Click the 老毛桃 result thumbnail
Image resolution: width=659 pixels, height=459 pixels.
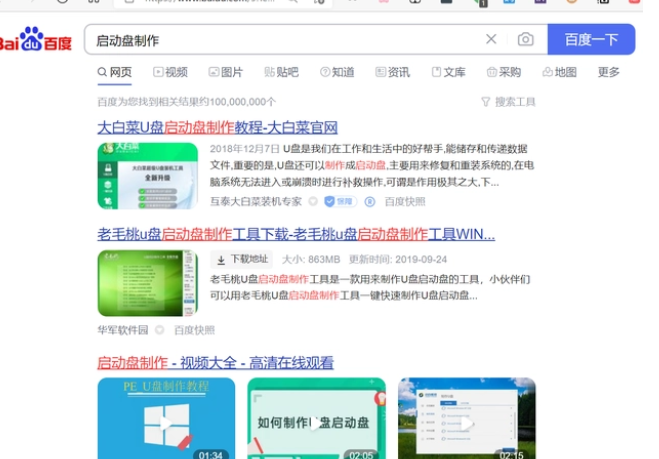148,283
